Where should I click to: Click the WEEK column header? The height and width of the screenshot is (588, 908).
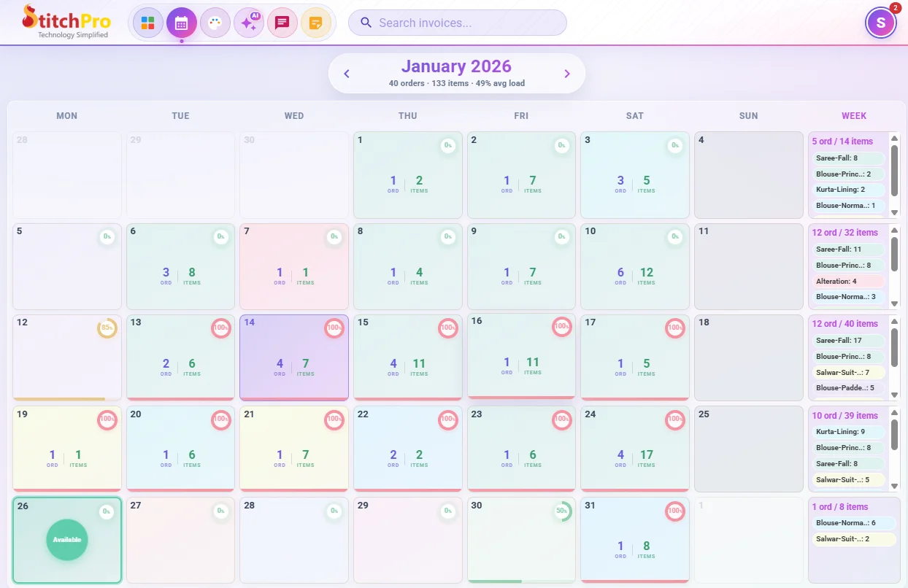coord(854,116)
